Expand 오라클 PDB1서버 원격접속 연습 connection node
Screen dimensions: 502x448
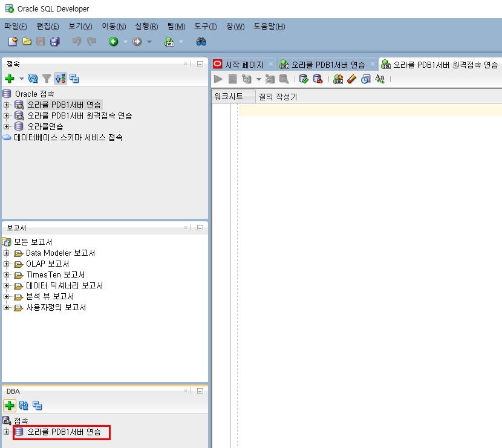coord(7,115)
